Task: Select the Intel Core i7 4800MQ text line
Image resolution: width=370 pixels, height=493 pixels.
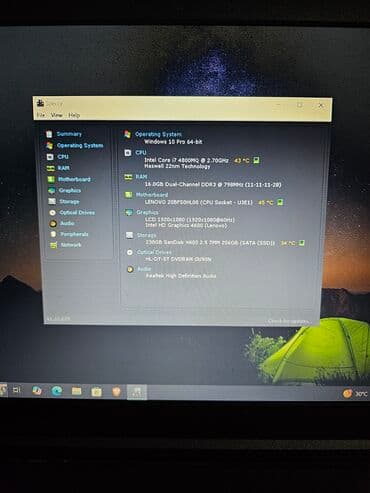Action: pyautogui.click(x=186, y=160)
